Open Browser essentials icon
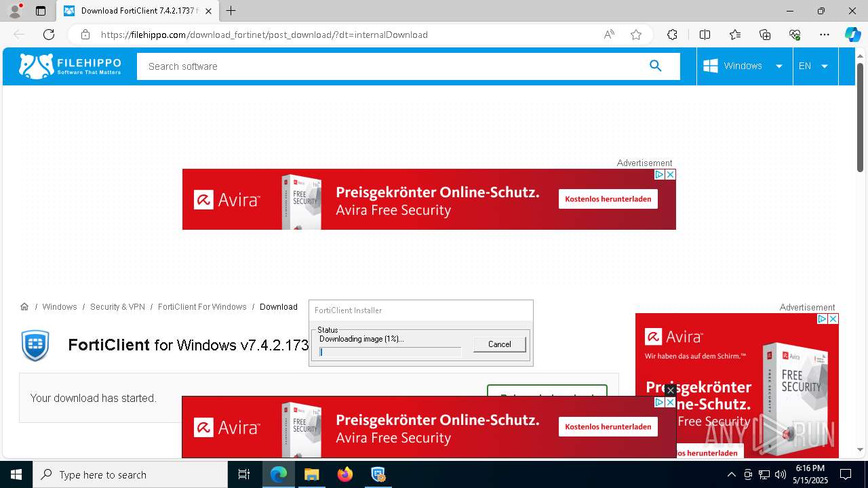This screenshot has height=488, width=868. pyautogui.click(x=795, y=35)
